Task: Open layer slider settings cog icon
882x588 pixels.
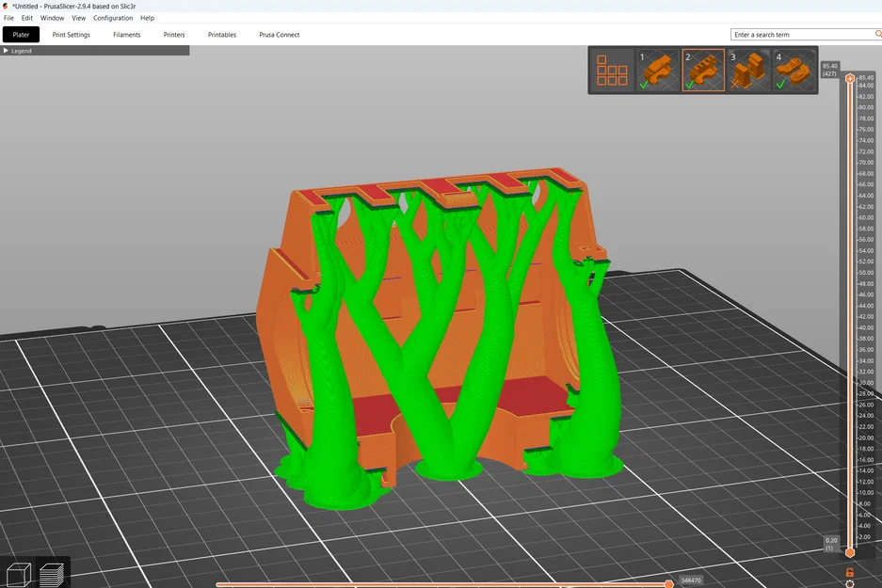Action: click(850, 584)
